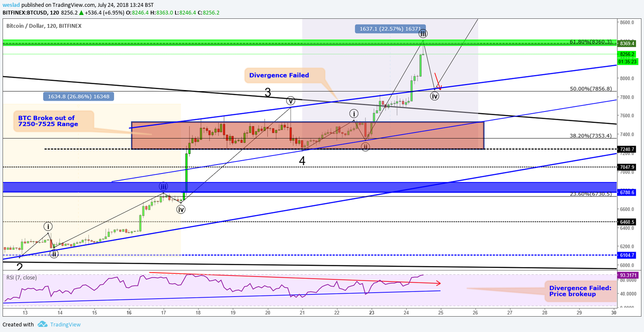The image size is (644, 332).
Task: Click the 26 date on the time axis
Action: tap(475, 312)
